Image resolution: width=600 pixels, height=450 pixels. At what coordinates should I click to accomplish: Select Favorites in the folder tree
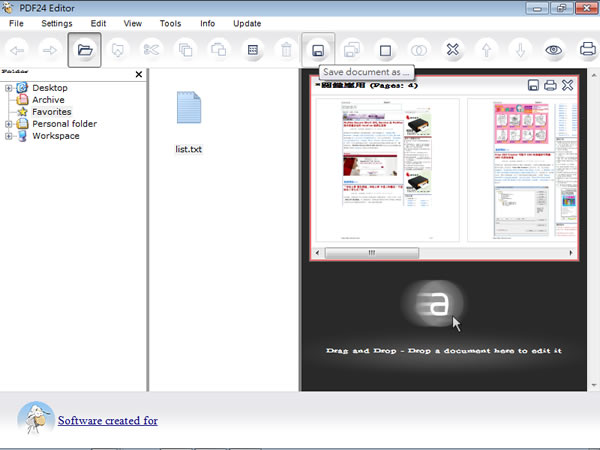pyautogui.click(x=51, y=112)
